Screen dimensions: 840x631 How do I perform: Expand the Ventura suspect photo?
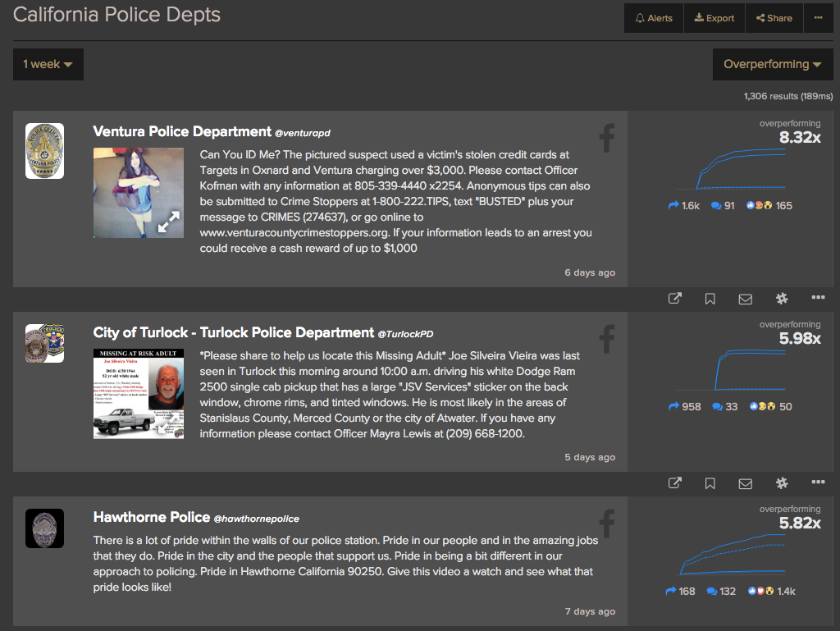pyautogui.click(x=169, y=222)
